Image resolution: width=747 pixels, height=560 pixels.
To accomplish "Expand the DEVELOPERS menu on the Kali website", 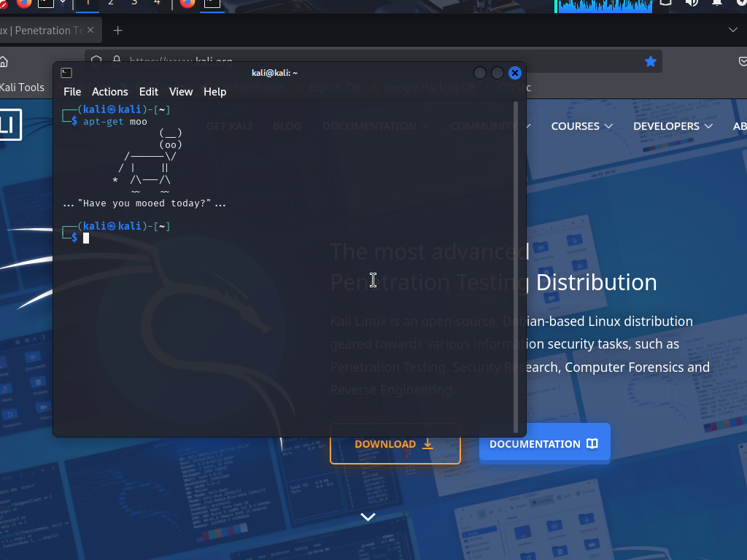I will pos(673,126).
